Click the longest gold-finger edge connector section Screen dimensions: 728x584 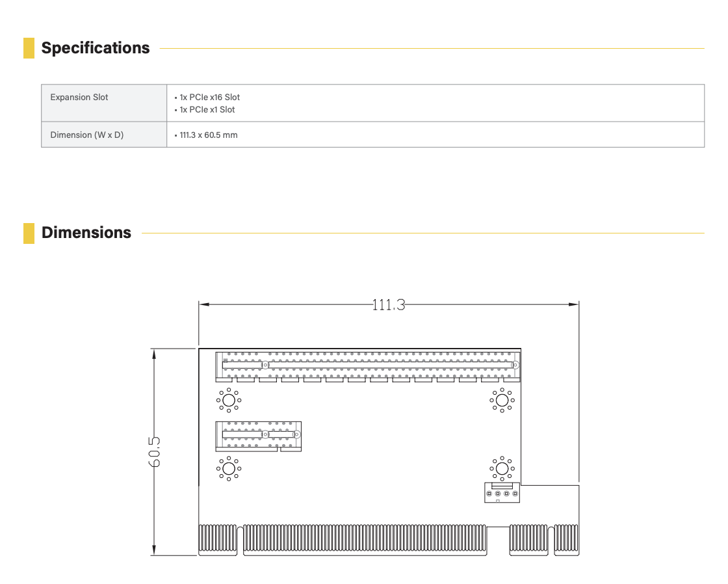click(x=364, y=540)
